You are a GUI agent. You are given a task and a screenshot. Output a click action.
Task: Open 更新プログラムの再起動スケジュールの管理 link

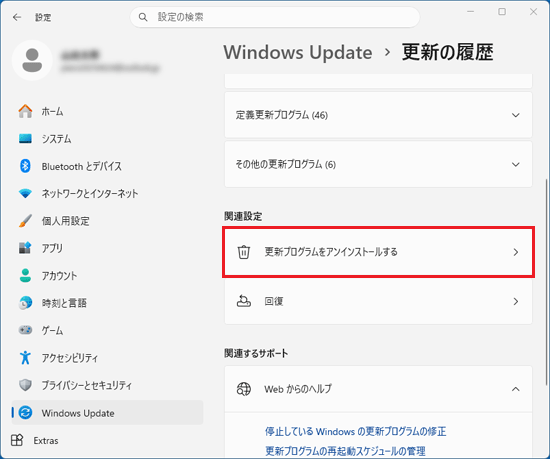345,451
